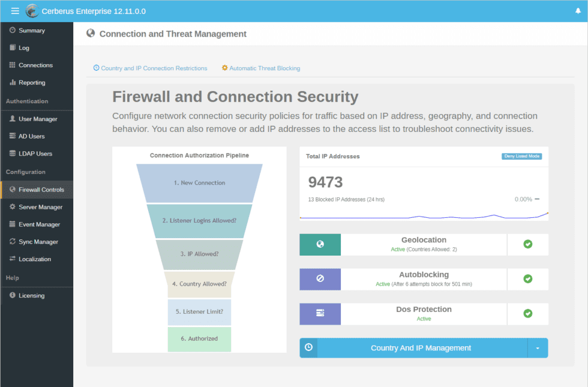Screen dimensions: 588x387
Task: Collapse the Total IP Addresses minus indicator
Action: tap(537, 199)
